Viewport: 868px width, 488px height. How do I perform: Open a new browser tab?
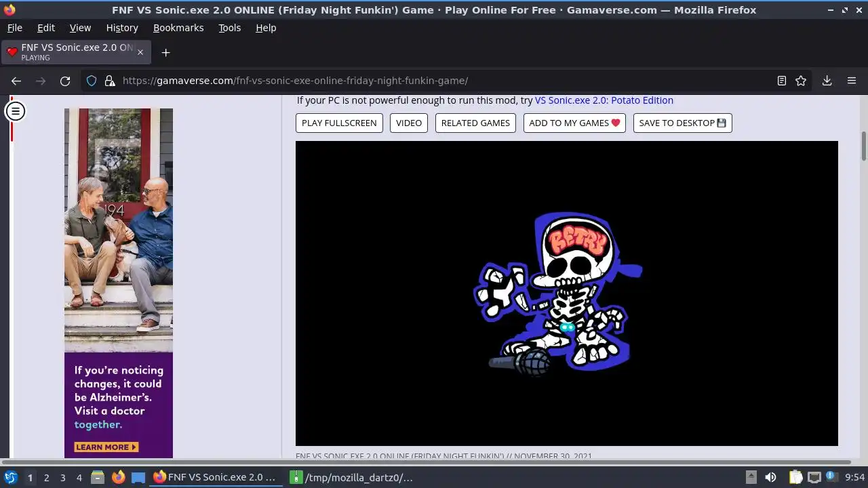click(x=165, y=52)
